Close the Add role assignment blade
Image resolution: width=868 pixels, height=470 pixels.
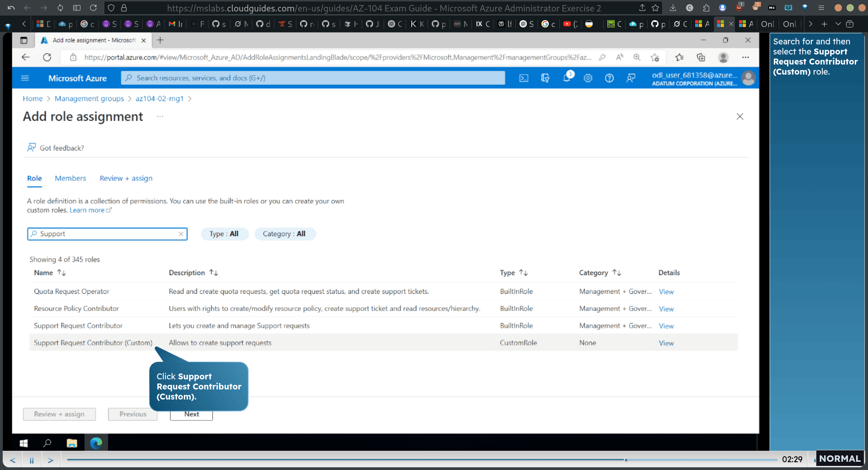740,117
